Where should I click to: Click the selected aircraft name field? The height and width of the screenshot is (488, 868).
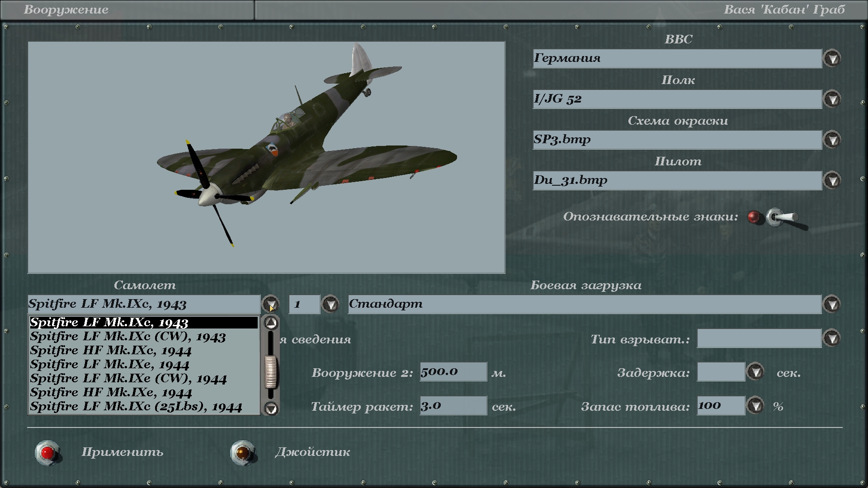click(144, 304)
